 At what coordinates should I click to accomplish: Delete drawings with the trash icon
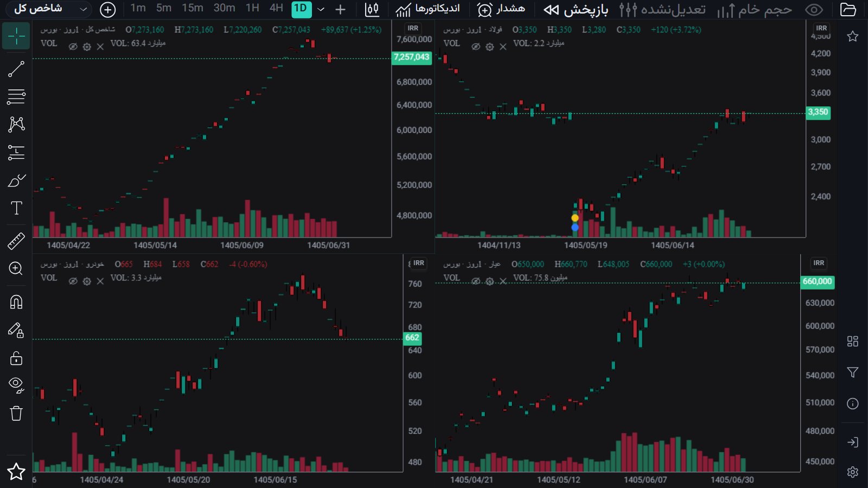pos(16,413)
